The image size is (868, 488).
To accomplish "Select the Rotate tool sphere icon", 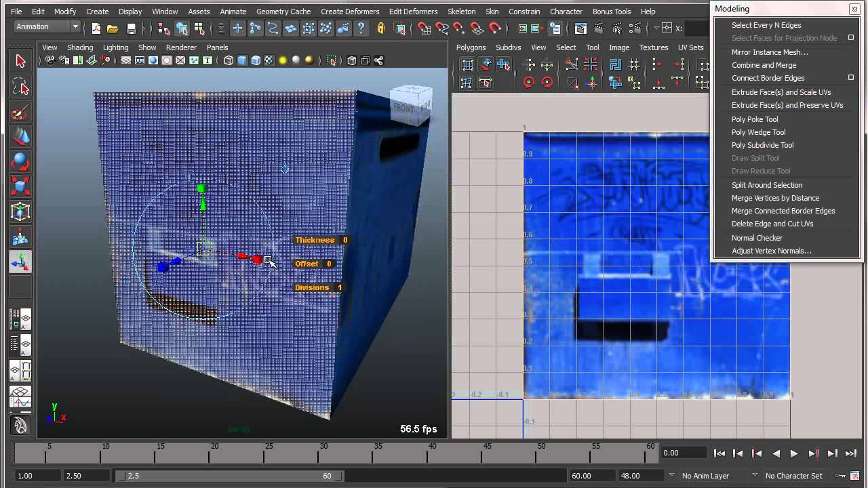I will [x=20, y=162].
